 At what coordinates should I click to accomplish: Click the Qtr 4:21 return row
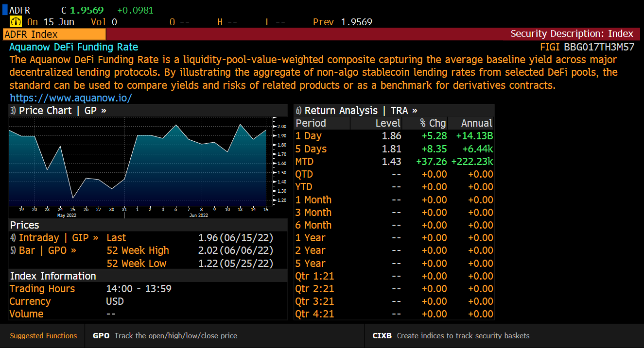[394, 314]
